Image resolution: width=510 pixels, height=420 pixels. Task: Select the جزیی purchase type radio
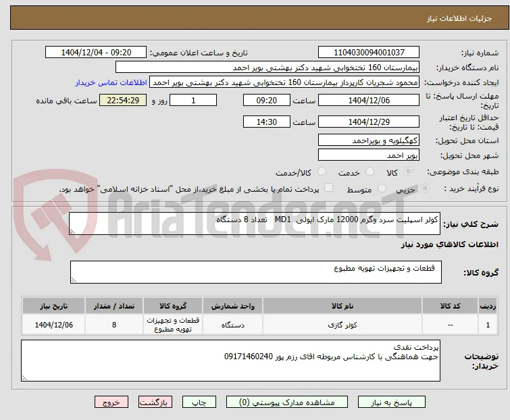click(425, 188)
